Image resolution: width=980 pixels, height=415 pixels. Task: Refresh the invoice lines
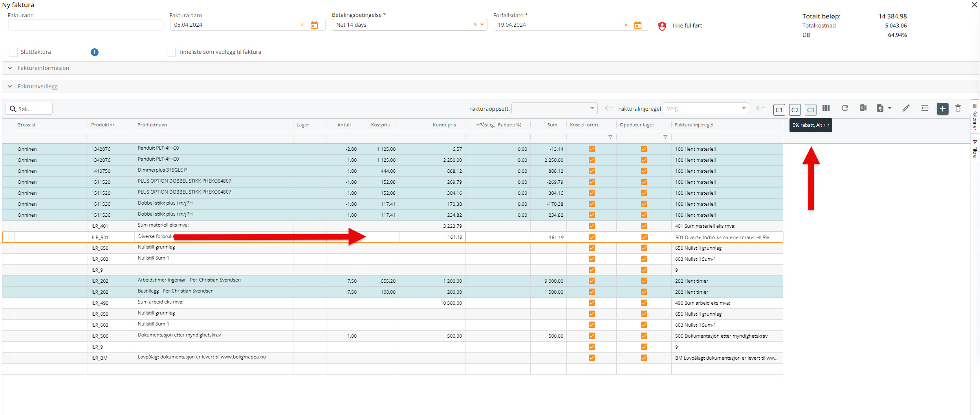(844, 108)
